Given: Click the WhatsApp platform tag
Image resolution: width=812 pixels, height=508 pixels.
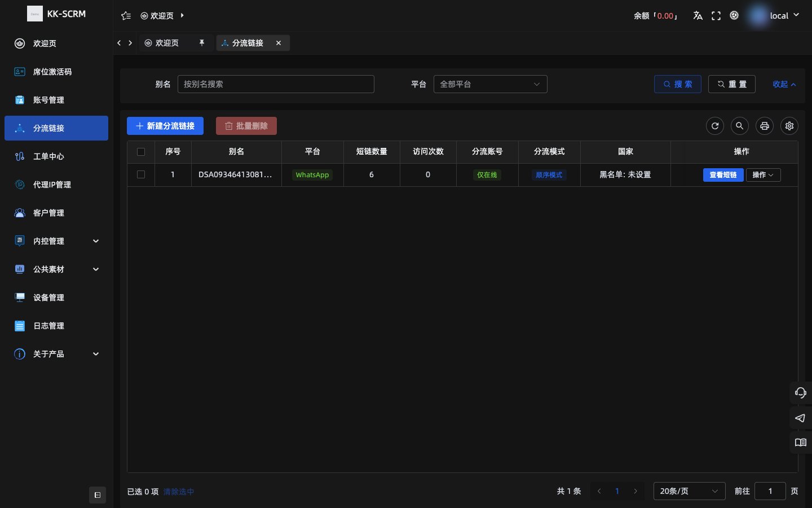Looking at the screenshot, I should tap(312, 175).
